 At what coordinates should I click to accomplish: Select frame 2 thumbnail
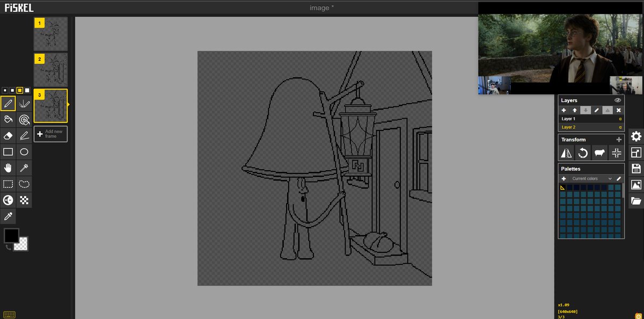pos(50,69)
